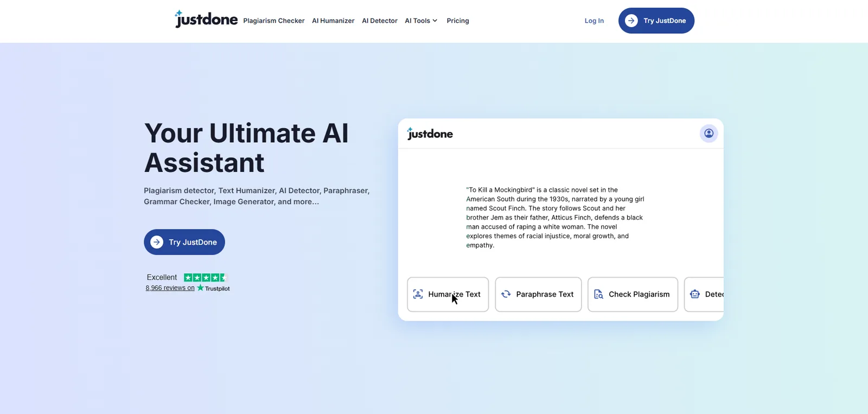Viewport: 868px width, 414px height.
Task: Click the Log In link
Action: point(594,21)
